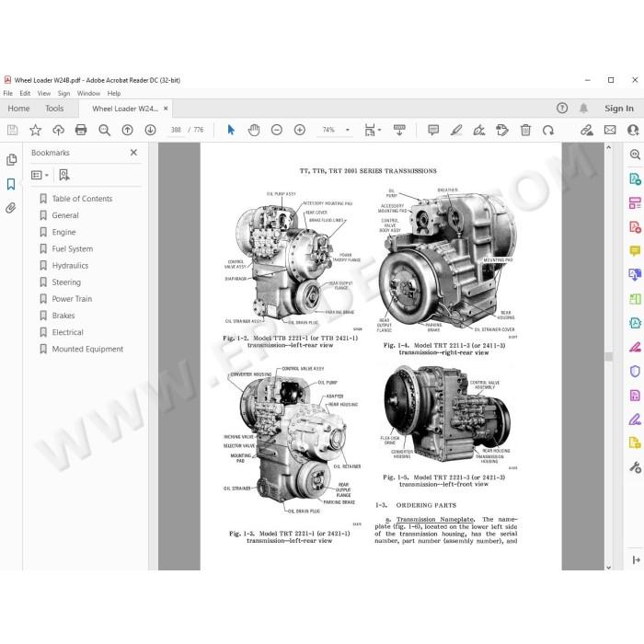Screen dimensions: 644x644
Task: Open the bookmark options dropdown
Action: pyautogui.click(x=40, y=176)
